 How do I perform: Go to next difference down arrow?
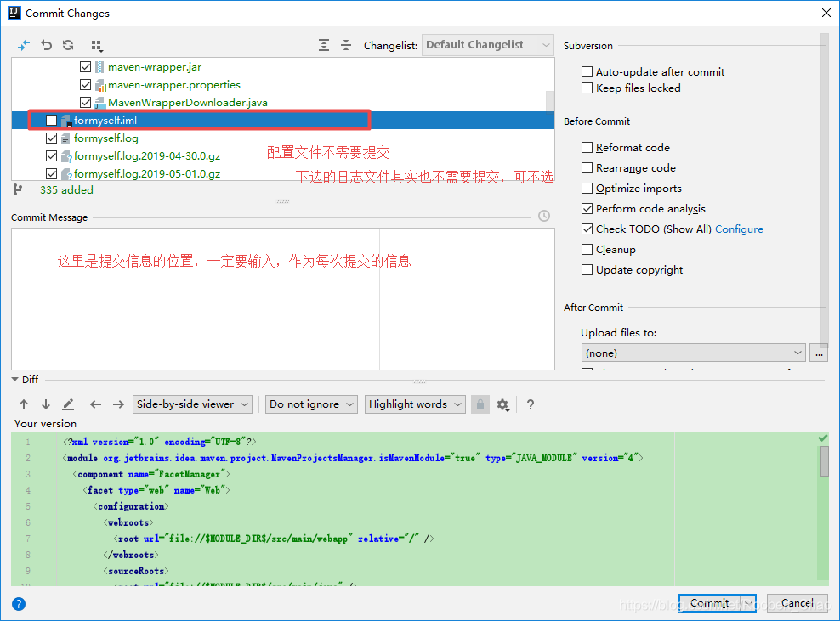click(46, 404)
